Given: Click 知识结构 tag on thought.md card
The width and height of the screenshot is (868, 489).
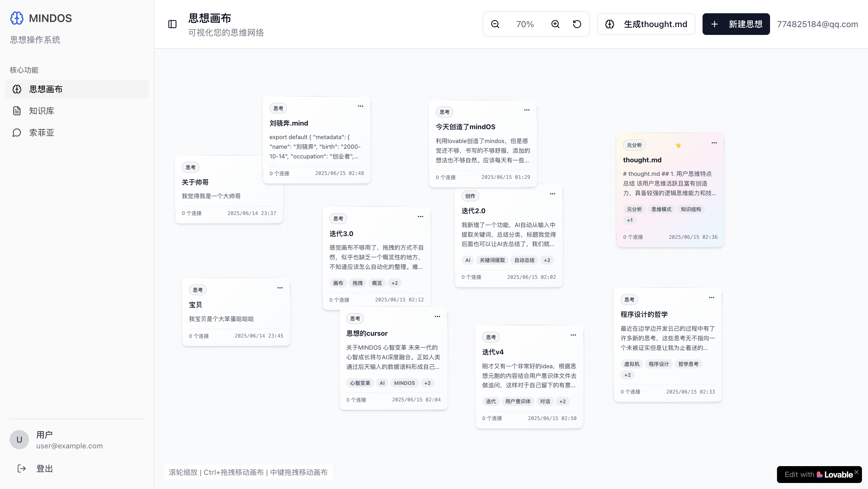Looking at the screenshot, I should 691,209.
